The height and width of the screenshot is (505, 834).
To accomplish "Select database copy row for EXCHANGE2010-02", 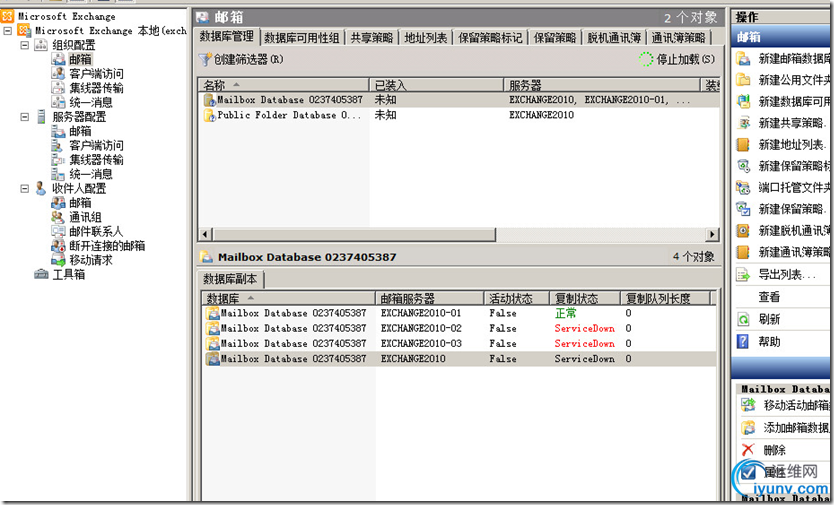I will tap(459, 328).
